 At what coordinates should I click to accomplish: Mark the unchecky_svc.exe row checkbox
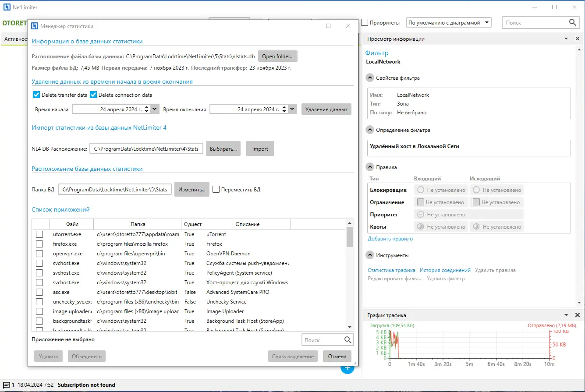(39, 302)
